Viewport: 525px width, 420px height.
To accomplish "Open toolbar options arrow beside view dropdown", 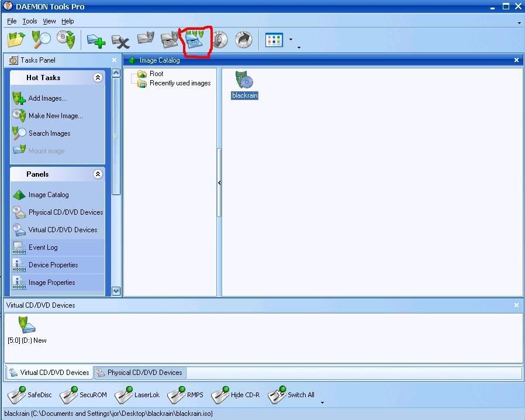I will [x=299, y=47].
